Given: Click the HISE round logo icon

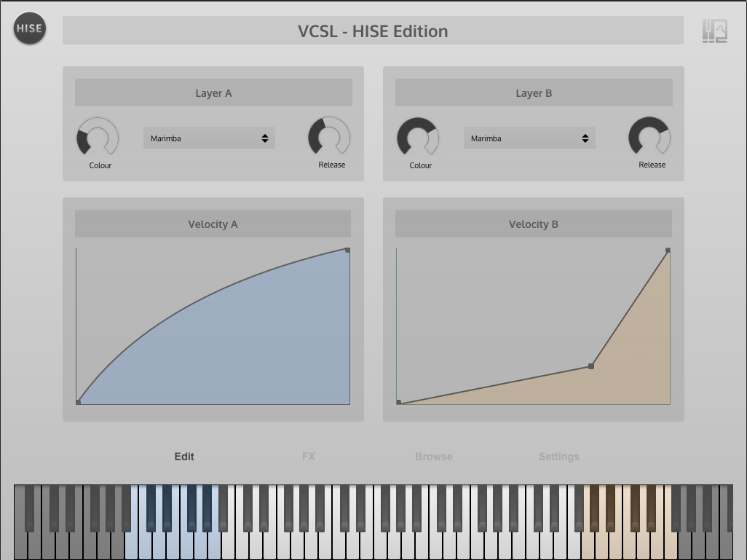Looking at the screenshot, I should 30,28.
